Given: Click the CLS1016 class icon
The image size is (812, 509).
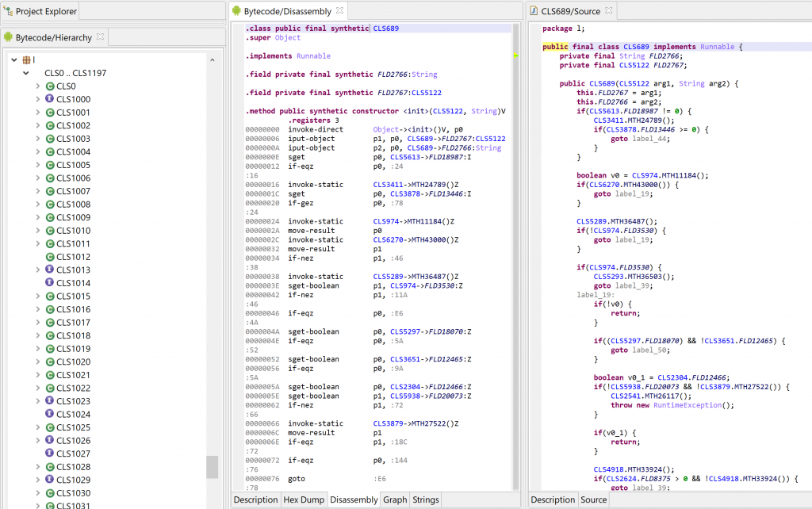Looking at the screenshot, I should point(50,309).
